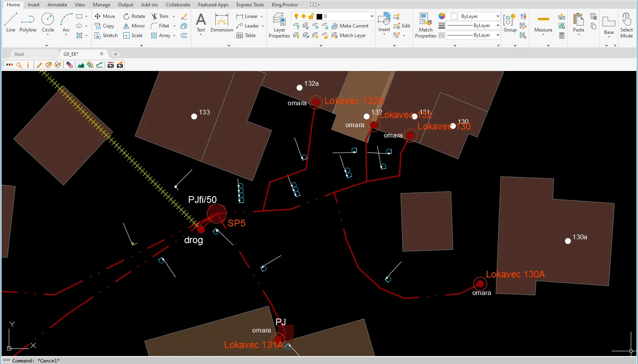
Task: Click the Erase tool icon
Action: click(184, 16)
